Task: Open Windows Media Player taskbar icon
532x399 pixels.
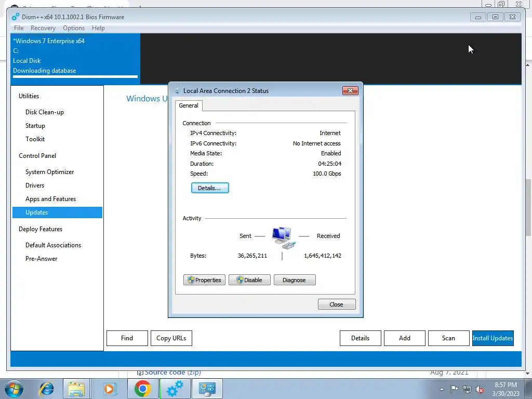Action: click(109, 389)
